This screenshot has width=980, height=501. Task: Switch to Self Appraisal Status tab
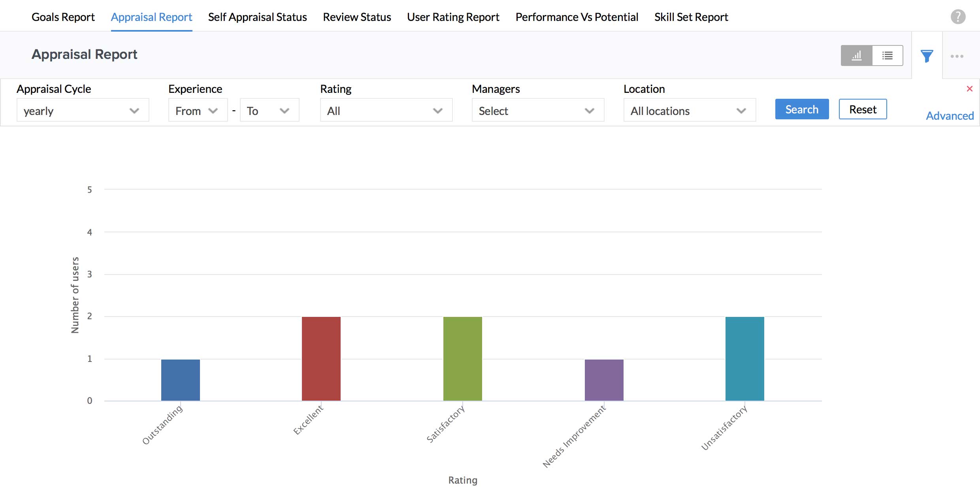click(257, 17)
